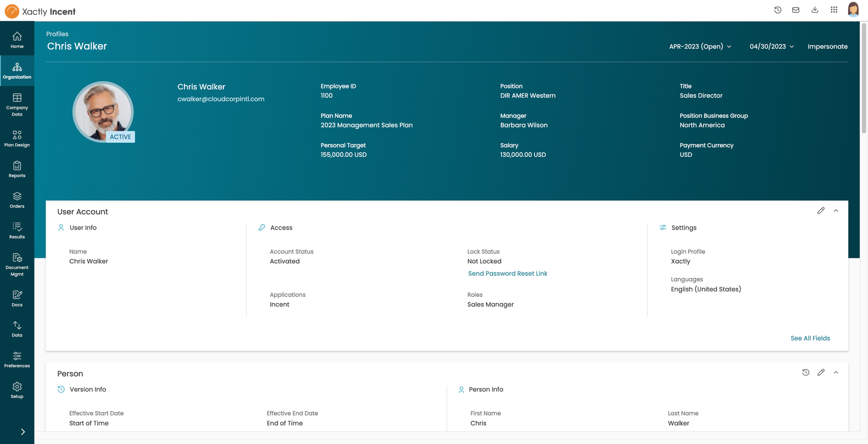
Task: Click manager name Barbara Wilson
Action: click(524, 125)
